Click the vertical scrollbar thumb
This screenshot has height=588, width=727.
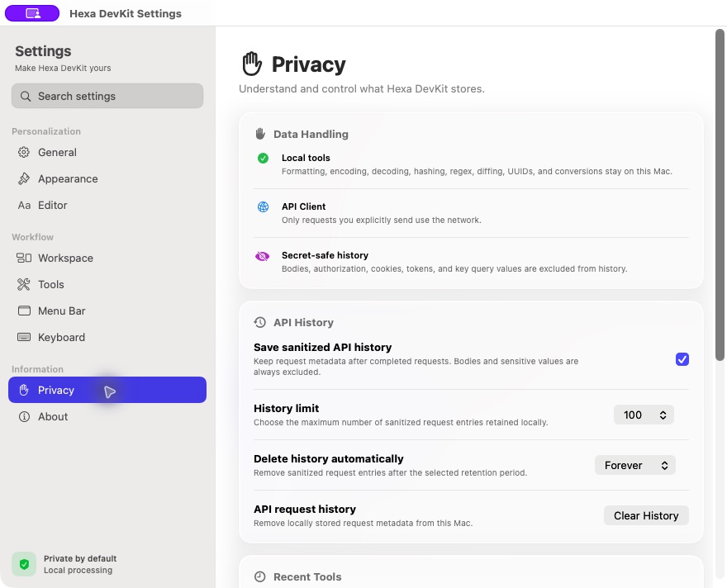720,195
